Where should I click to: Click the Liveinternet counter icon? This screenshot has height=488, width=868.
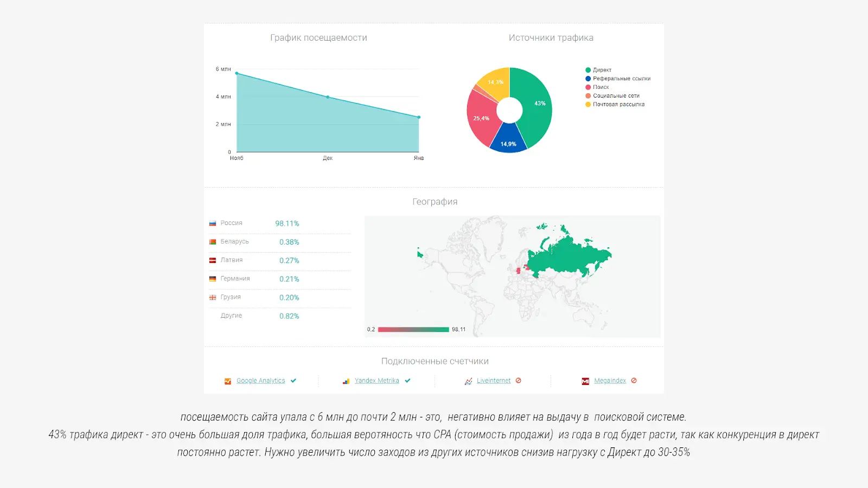[469, 381]
